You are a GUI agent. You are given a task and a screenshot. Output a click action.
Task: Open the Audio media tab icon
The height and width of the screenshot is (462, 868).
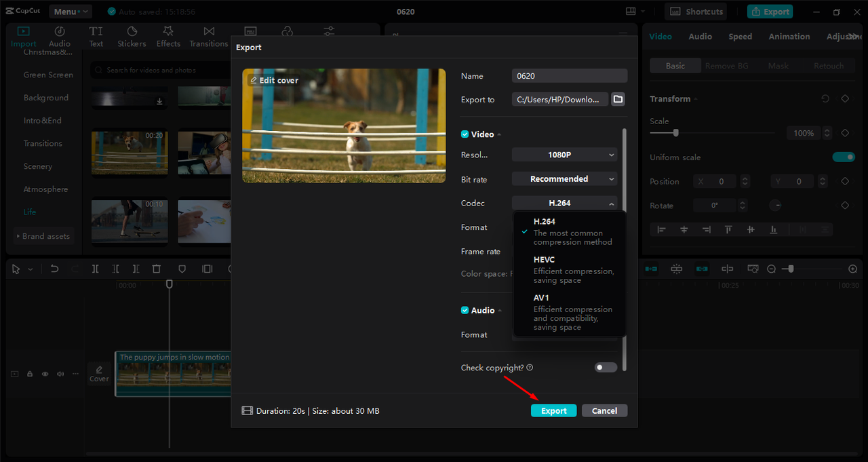click(x=60, y=31)
